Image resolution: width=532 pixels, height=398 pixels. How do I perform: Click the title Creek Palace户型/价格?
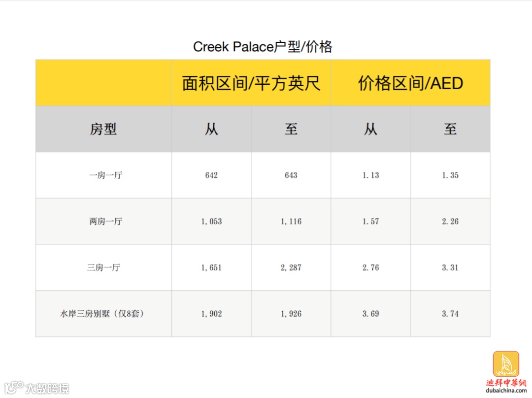click(x=263, y=47)
